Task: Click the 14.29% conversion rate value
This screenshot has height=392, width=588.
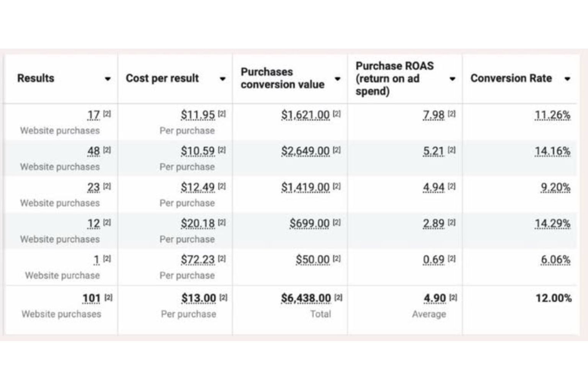Action: click(x=553, y=224)
